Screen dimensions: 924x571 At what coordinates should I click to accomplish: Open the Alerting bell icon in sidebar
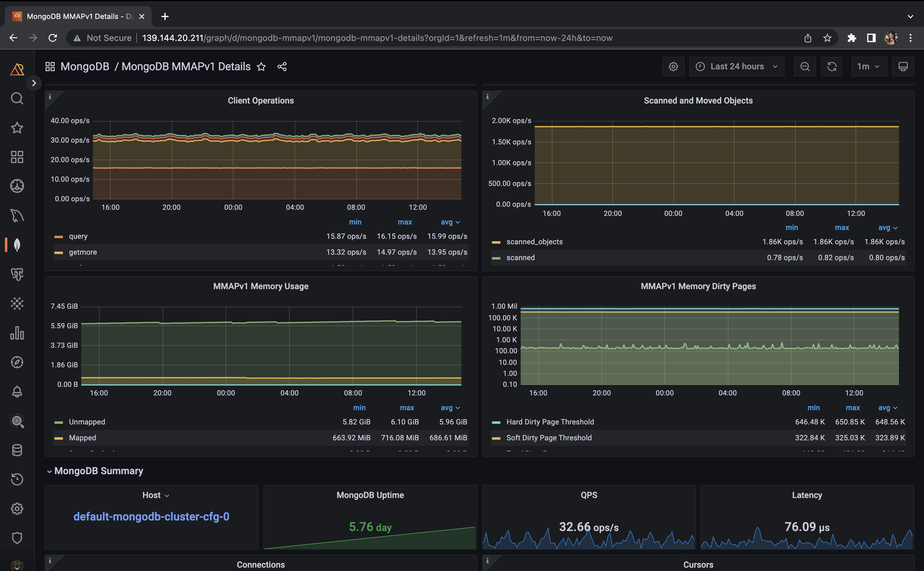(x=17, y=391)
